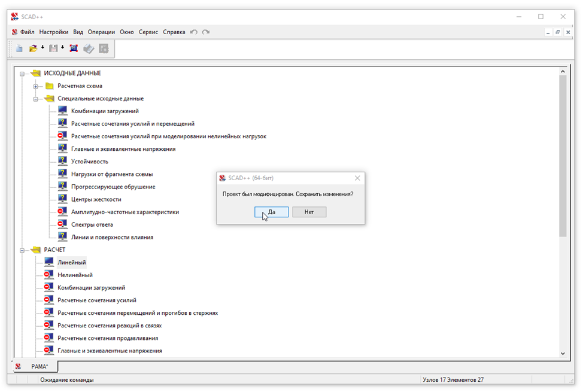
Task: Select the Спектры ответа tree label
Action: tap(92, 224)
